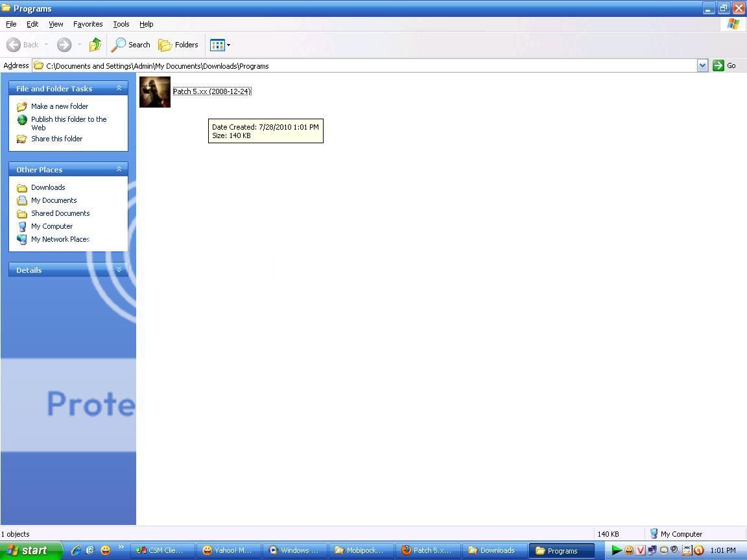Go to My Documents in Other Places
The image size is (747, 560).
point(54,200)
